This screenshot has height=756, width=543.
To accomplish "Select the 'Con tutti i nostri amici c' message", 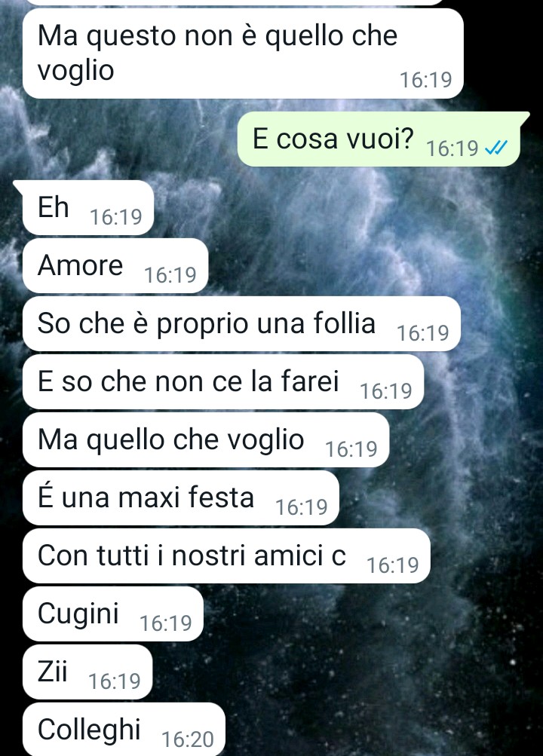I will point(226,556).
